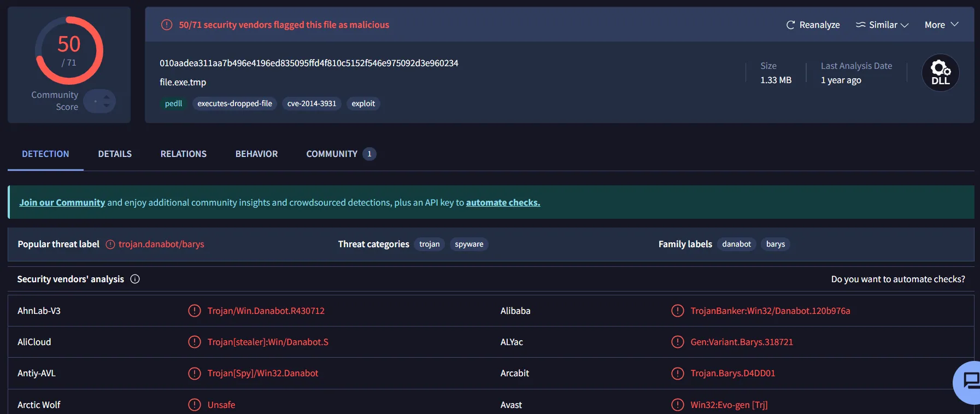Click the red alert icon beside 50/71 banner
The width and height of the screenshot is (980, 414).
coord(167,25)
